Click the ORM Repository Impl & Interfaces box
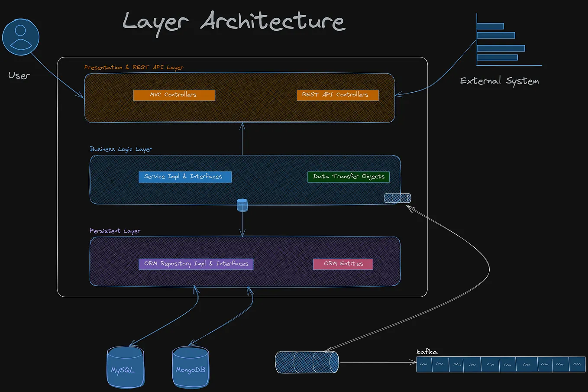Viewport: 588px width, 392px height. [196, 263]
